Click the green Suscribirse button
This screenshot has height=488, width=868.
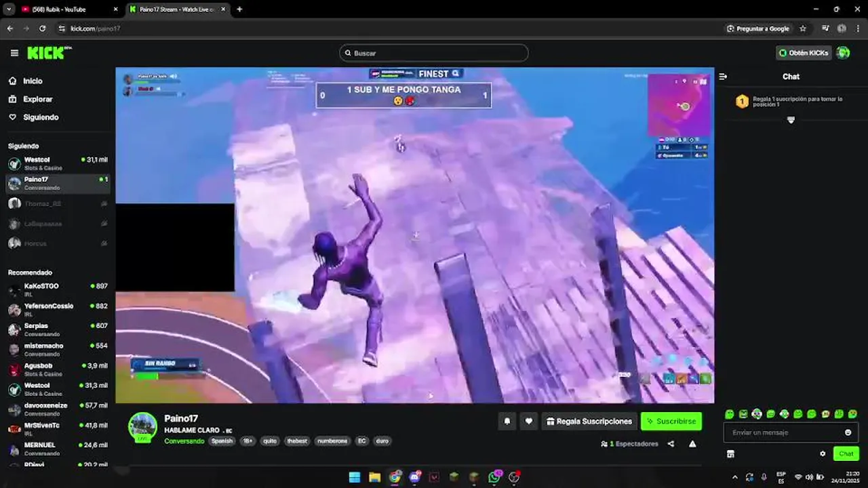pos(671,422)
